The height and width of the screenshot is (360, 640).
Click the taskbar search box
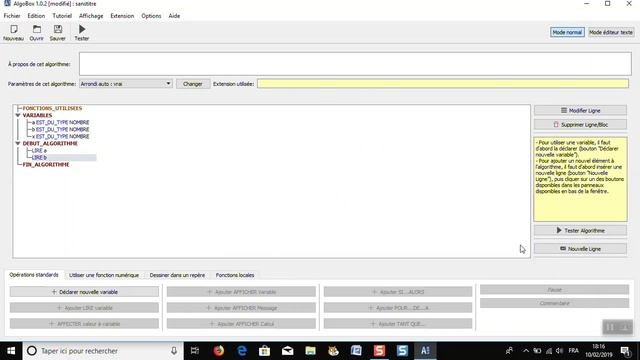(103, 351)
